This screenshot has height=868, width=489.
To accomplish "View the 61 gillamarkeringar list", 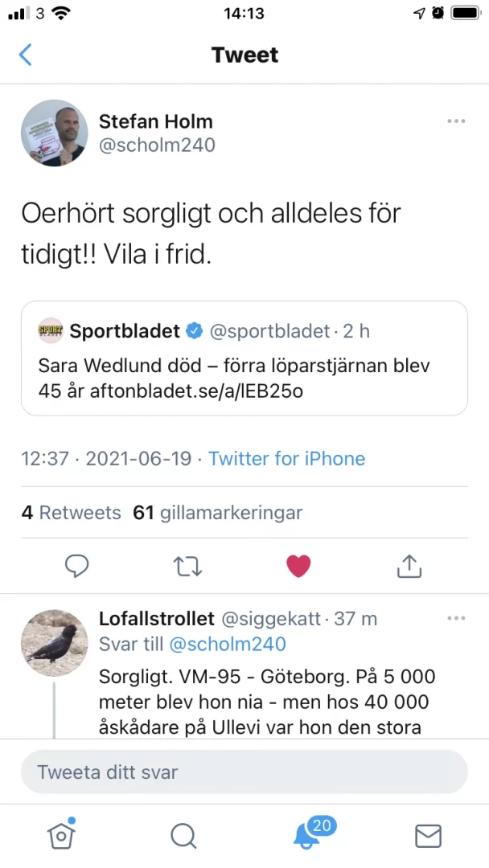I will pyautogui.click(x=218, y=513).
